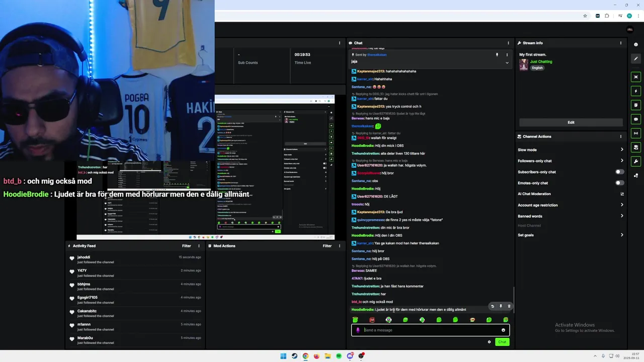Screen dimensions: 644x362
Task: Open Discord from the taskbar
Action: point(350,356)
